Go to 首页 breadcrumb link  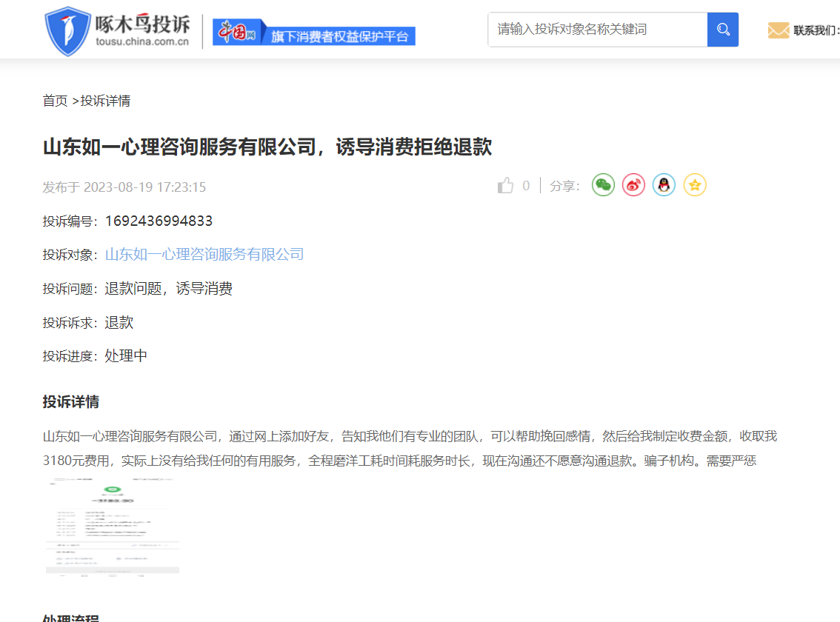click(55, 101)
